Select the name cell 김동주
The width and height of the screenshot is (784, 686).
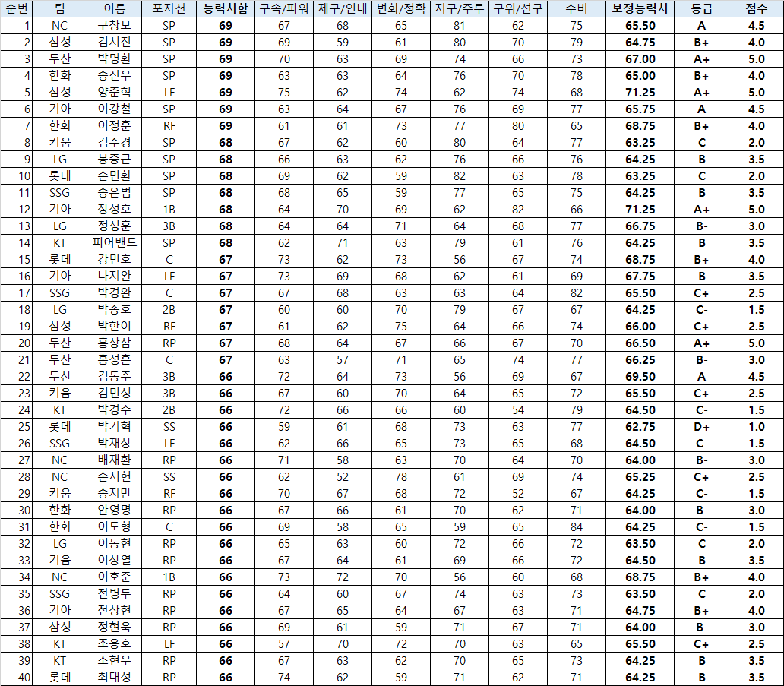[114, 377]
